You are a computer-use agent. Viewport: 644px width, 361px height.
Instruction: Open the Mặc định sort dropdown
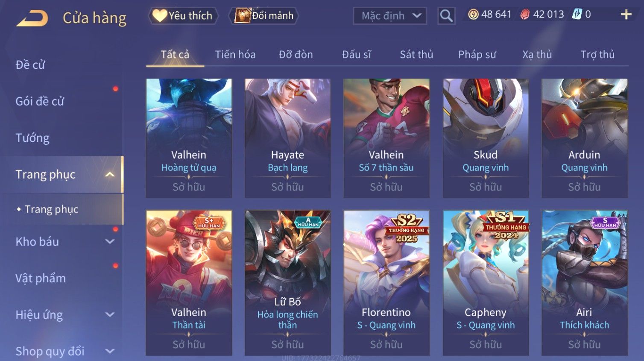(390, 16)
